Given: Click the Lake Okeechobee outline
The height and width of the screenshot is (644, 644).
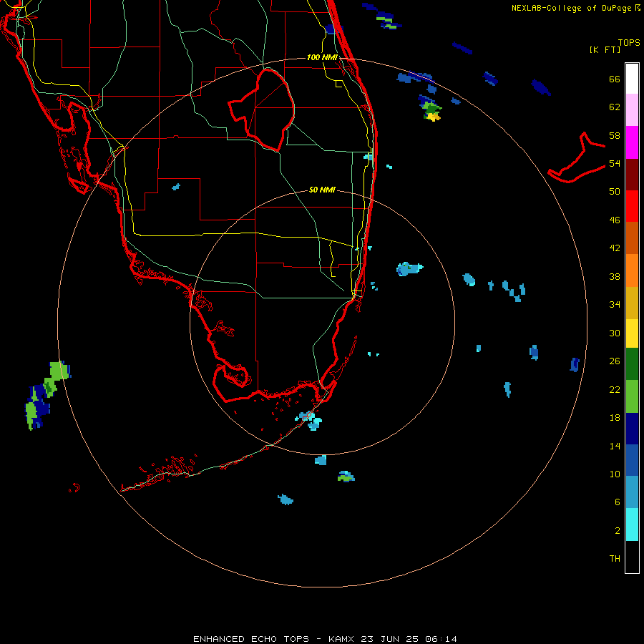Looking at the screenshot, I should click(x=262, y=110).
